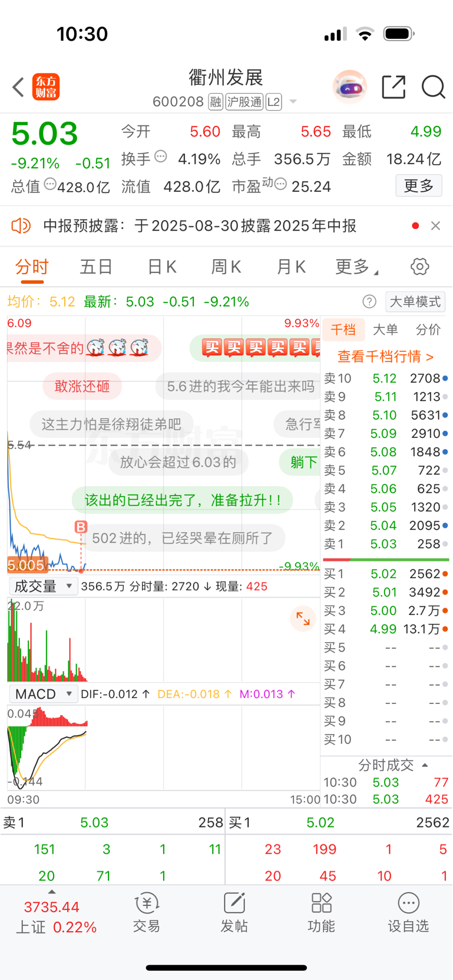Tap 设自选 add watchlist icon
Screen dimensions: 453x980
408,912
